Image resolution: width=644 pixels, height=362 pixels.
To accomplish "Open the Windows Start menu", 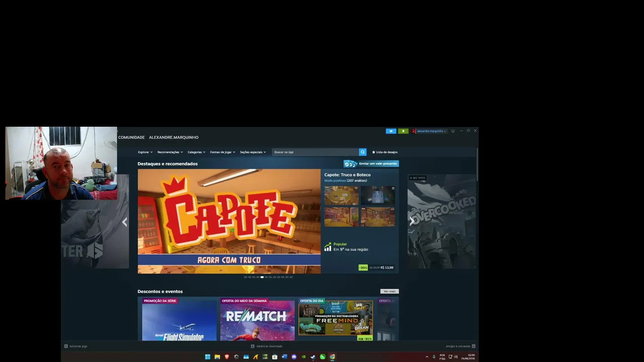I will tap(207, 357).
